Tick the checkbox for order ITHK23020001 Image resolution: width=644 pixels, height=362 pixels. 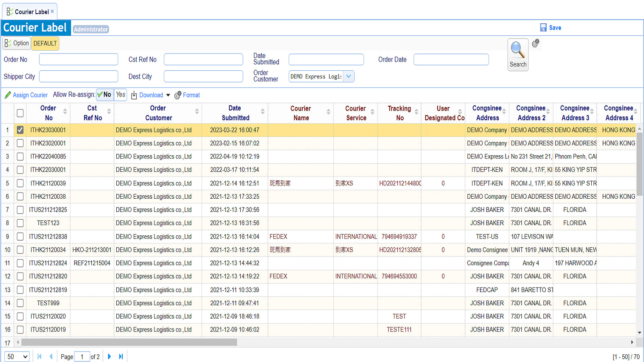pyautogui.click(x=20, y=143)
